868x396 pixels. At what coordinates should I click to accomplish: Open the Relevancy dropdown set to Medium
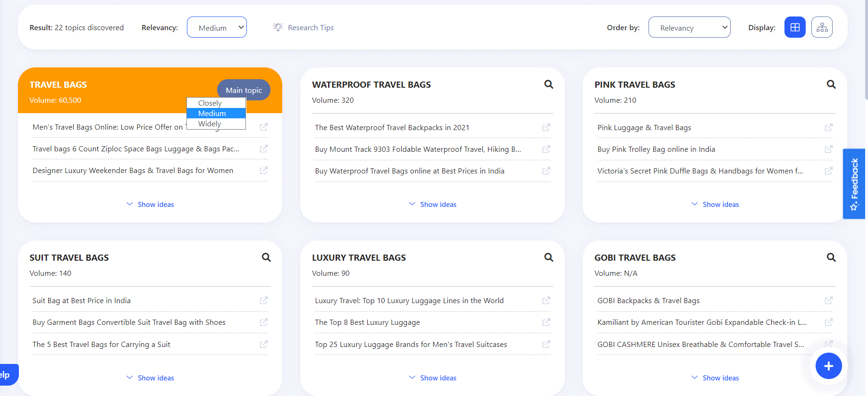(x=217, y=27)
